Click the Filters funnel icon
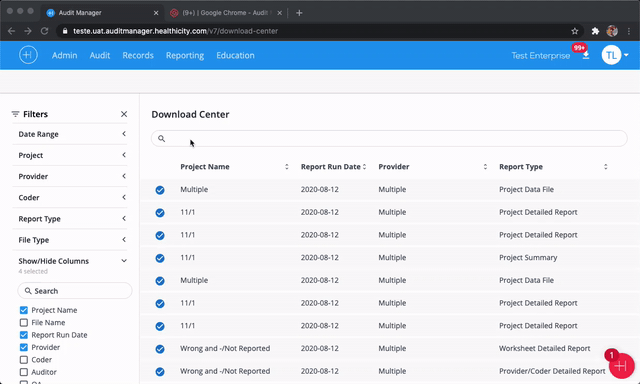Viewport: 640px width, 384px height. 16,114
